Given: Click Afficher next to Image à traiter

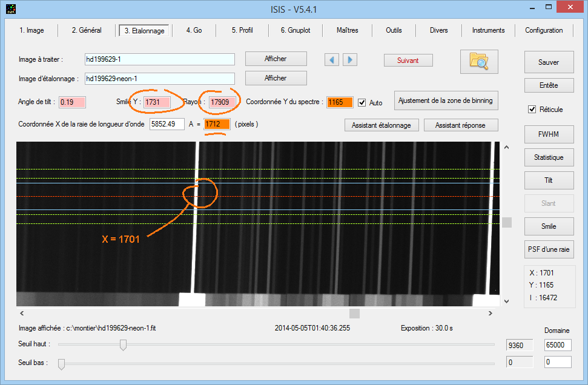Looking at the screenshot, I should (276, 59).
